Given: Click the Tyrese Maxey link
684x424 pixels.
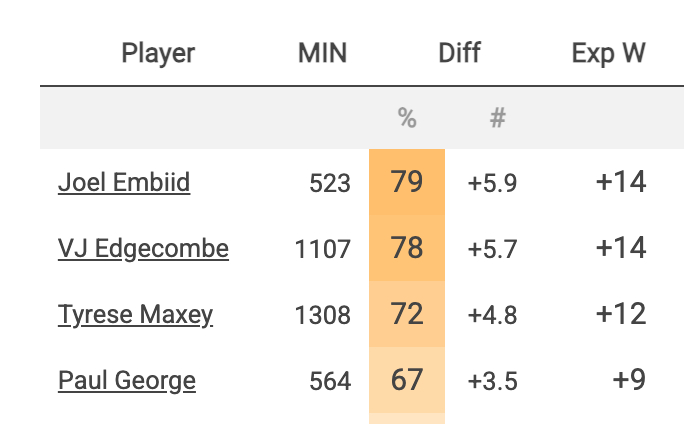Looking at the screenshot, I should click(135, 315).
